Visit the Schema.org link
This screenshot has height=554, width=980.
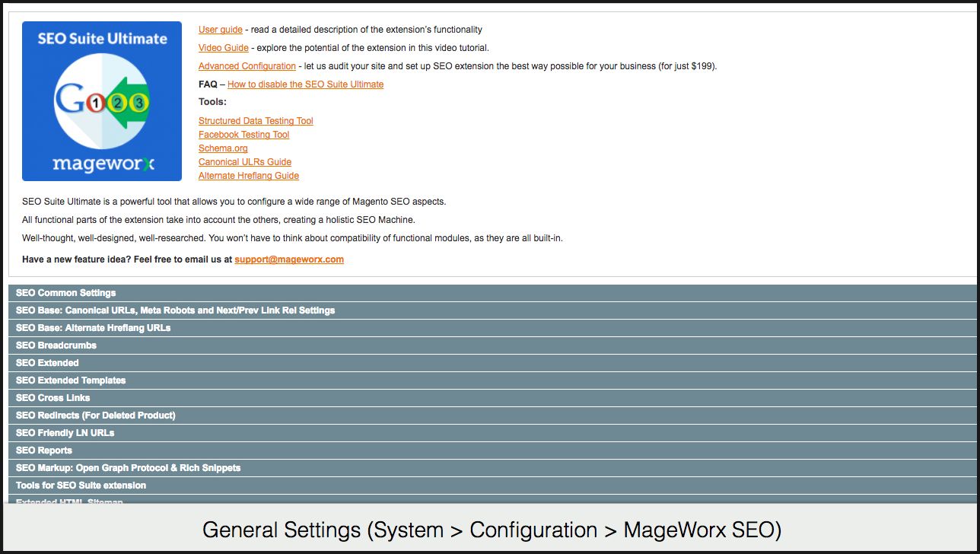[223, 148]
